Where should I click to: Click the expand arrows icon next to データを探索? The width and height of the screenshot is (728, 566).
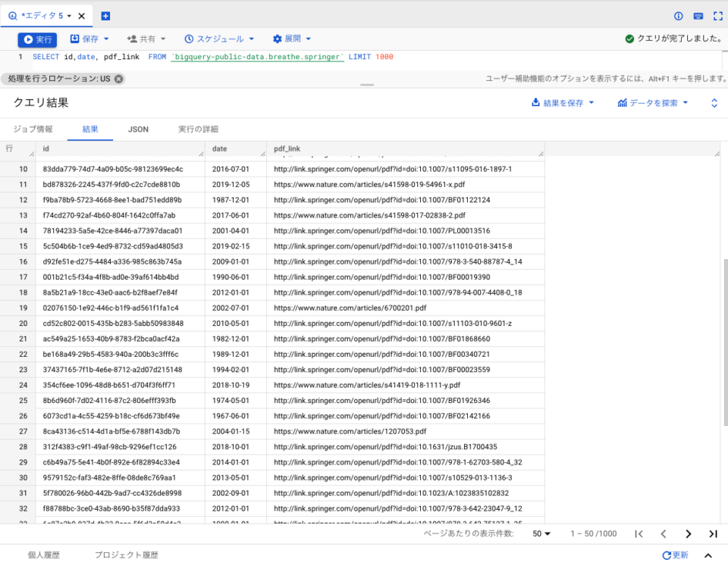point(713,102)
